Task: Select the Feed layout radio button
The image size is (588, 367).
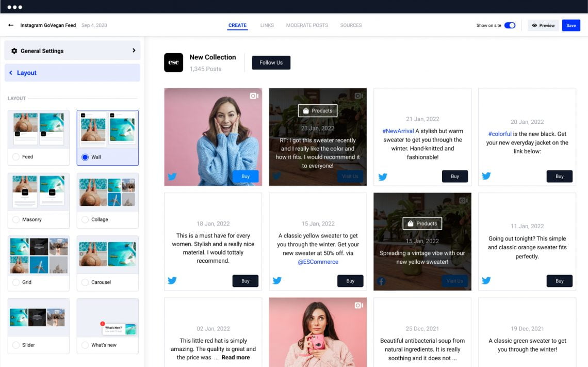Action: pos(16,157)
